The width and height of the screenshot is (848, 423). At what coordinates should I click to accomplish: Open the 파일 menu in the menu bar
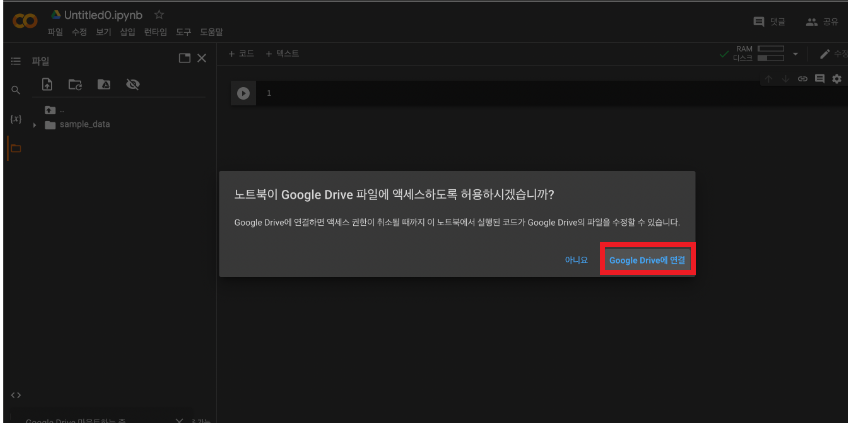click(x=55, y=32)
